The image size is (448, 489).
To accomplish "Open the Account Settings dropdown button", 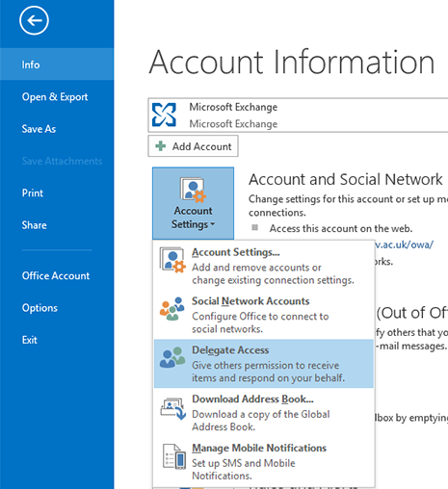I will click(193, 203).
